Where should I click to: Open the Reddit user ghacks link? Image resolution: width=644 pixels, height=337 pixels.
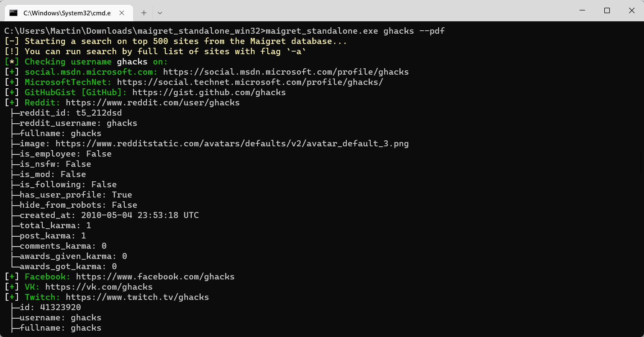coord(152,103)
